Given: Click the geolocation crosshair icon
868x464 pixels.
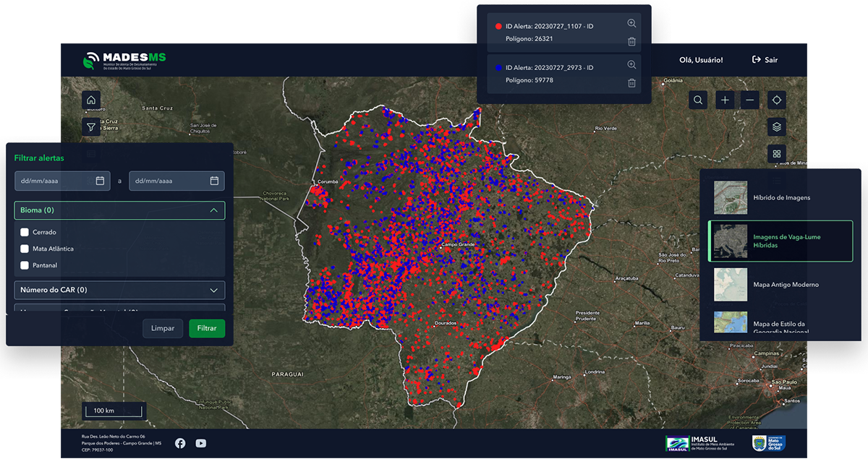Looking at the screenshot, I should [x=776, y=100].
